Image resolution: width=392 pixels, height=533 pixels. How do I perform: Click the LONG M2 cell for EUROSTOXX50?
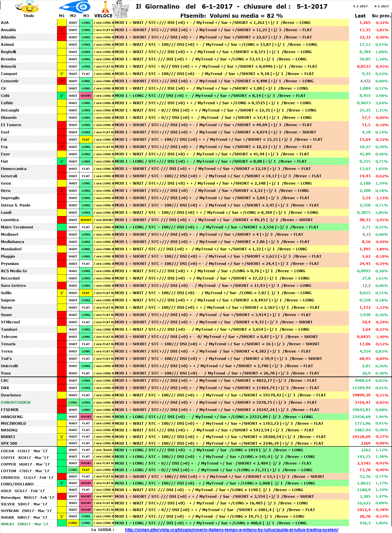point(73,402)
